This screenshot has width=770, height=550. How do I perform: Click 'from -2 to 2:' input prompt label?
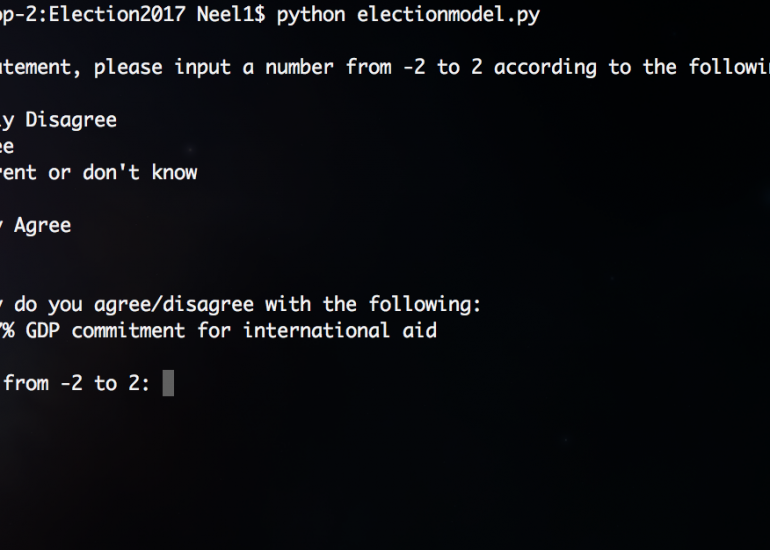(x=77, y=384)
